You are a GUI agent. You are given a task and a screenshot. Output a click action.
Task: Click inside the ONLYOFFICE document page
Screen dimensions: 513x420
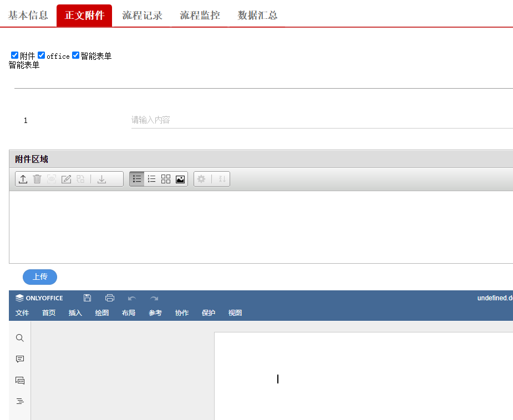click(364, 376)
